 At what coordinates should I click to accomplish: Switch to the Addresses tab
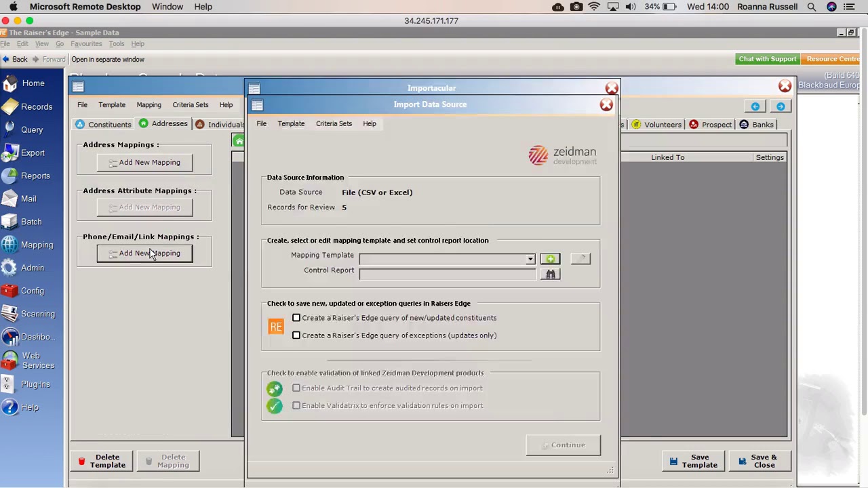(x=163, y=124)
